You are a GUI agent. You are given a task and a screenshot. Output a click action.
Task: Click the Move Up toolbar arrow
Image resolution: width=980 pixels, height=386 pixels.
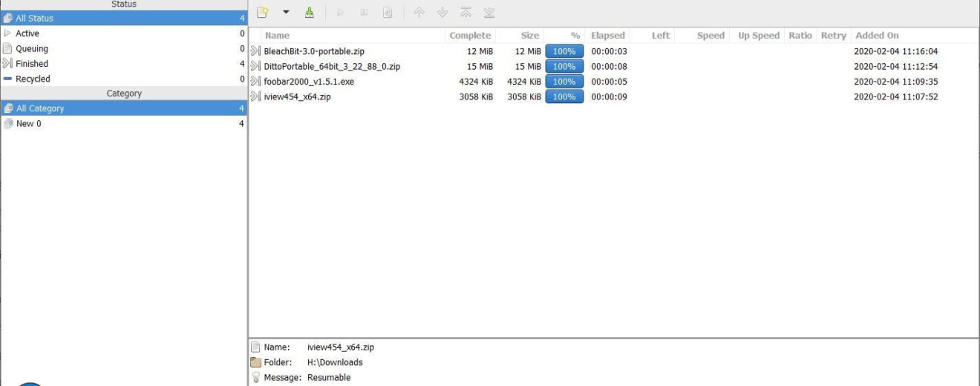419,12
